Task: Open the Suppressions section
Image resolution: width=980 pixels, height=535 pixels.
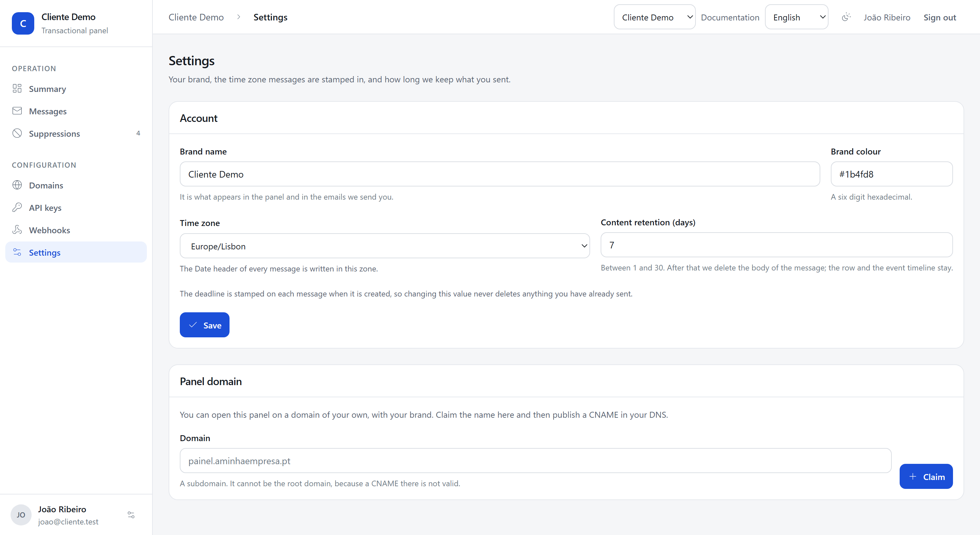Action: click(x=76, y=133)
